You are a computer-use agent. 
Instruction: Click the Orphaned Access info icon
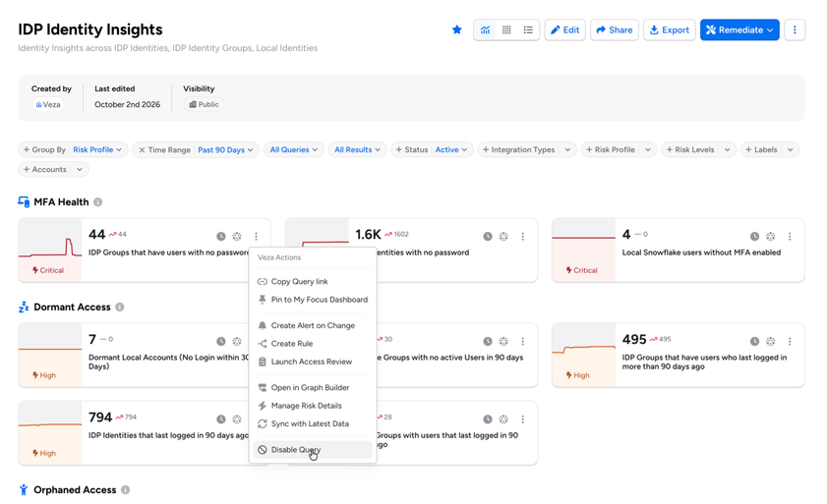point(125,490)
